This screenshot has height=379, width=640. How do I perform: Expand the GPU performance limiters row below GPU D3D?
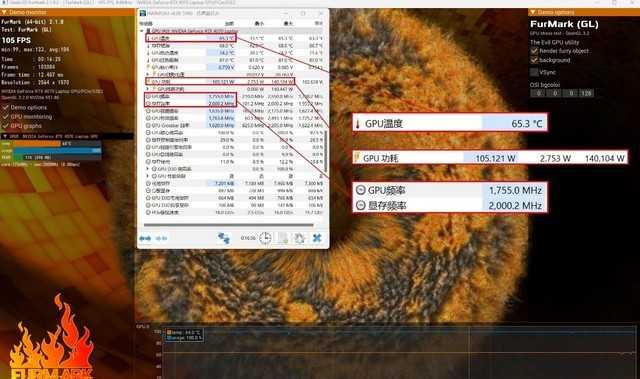pyautogui.click(x=147, y=176)
